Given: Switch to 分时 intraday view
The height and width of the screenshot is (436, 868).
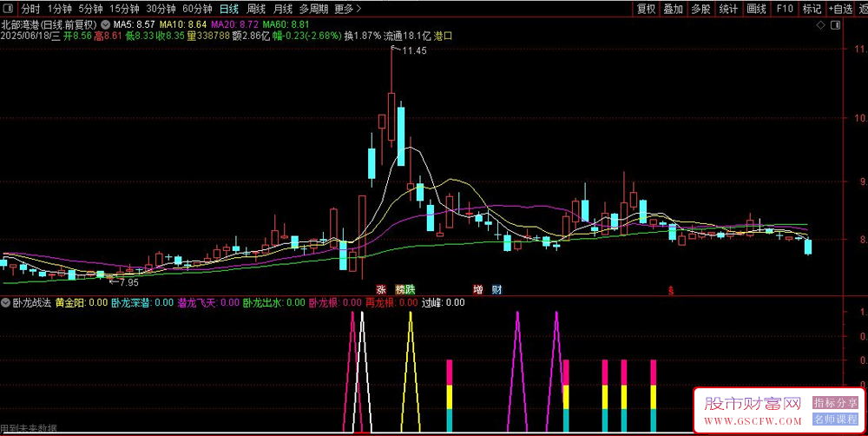Looking at the screenshot, I should [x=30, y=9].
